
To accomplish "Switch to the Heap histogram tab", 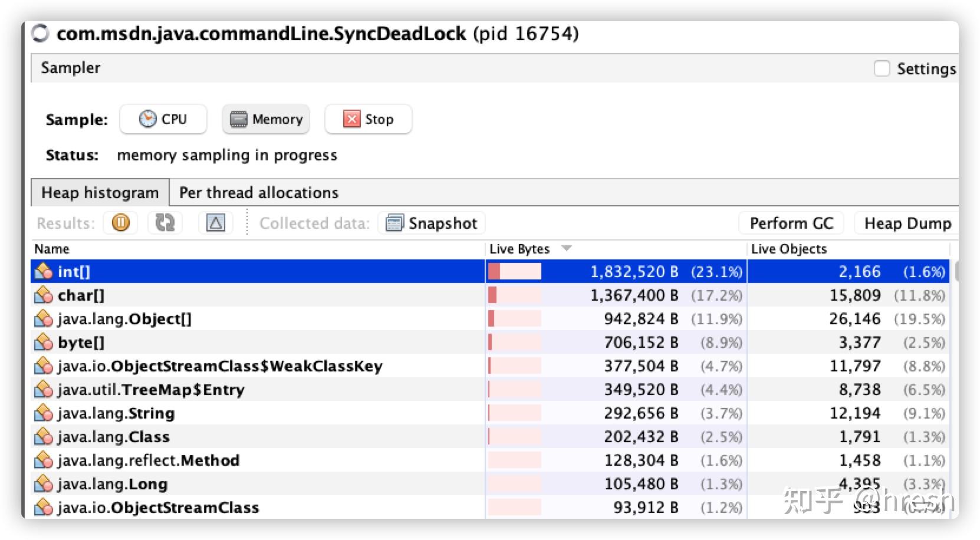I will click(x=100, y=193).
